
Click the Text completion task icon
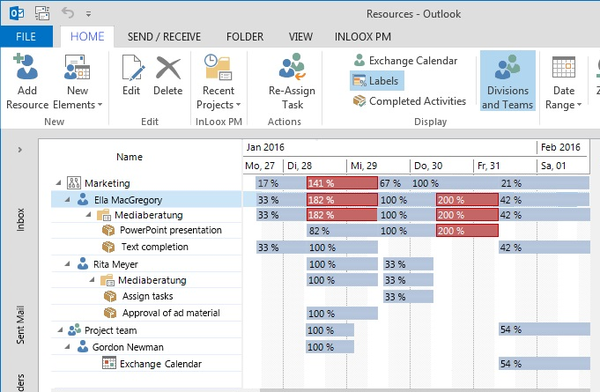coord(108,247)
